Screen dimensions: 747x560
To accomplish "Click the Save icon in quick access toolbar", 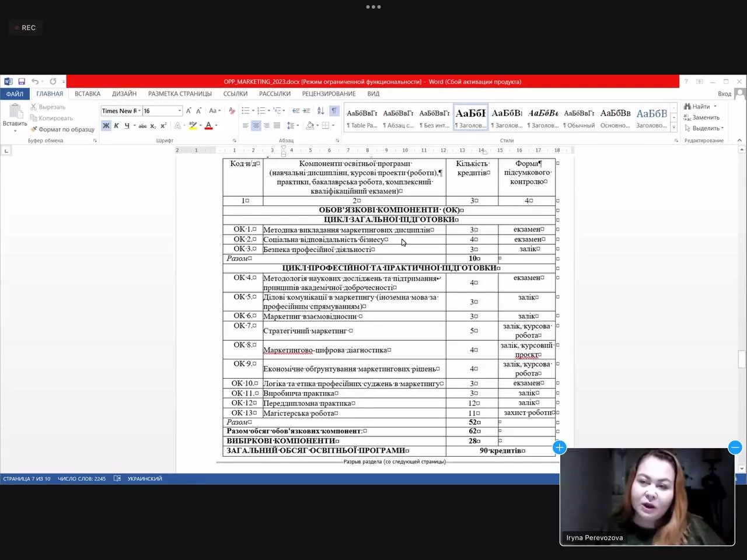I will tap(22, 82).
